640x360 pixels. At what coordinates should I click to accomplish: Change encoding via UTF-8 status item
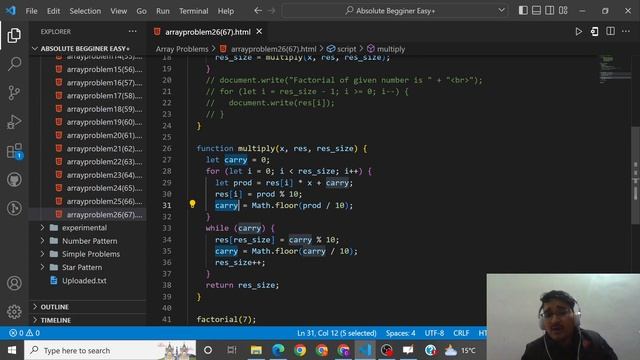pos(434,333)
